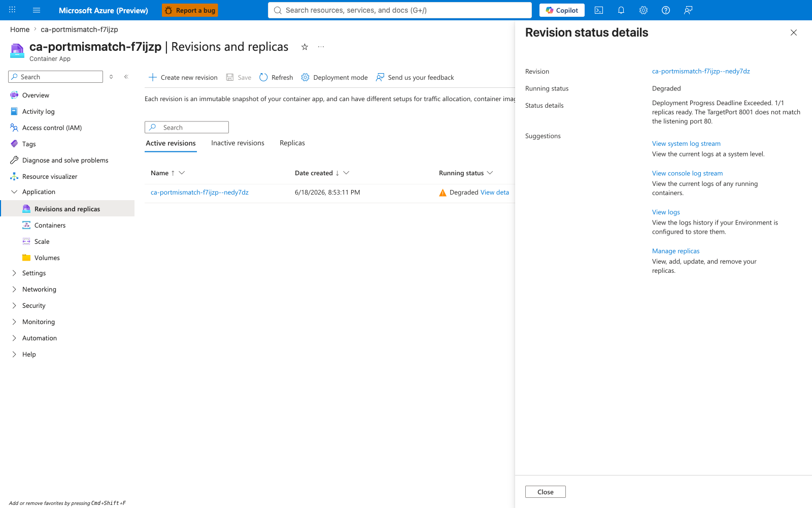Viewport: 812px width, 508px height.
Task: Click the global search resources field
Action: point(400,10)
